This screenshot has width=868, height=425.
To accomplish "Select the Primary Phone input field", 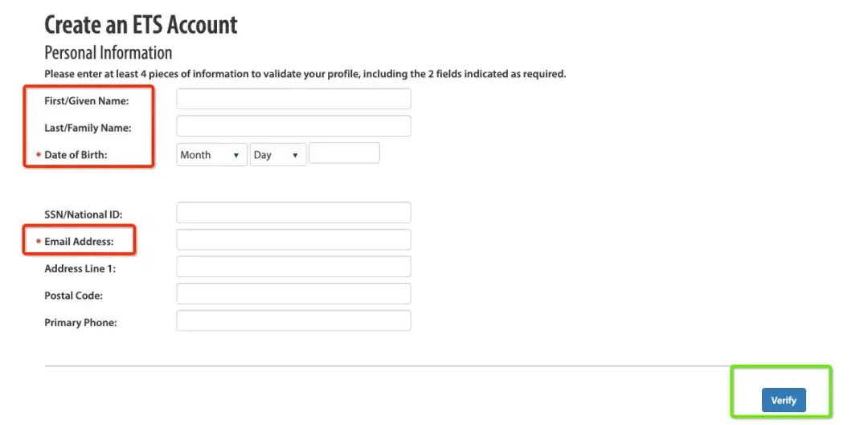I will (293, 321).
